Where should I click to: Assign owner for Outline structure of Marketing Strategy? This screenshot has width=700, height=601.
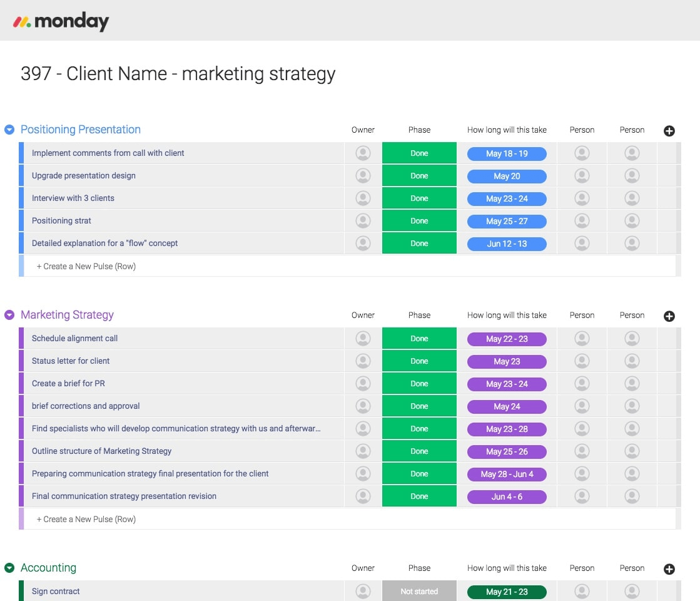coord(363,451)
